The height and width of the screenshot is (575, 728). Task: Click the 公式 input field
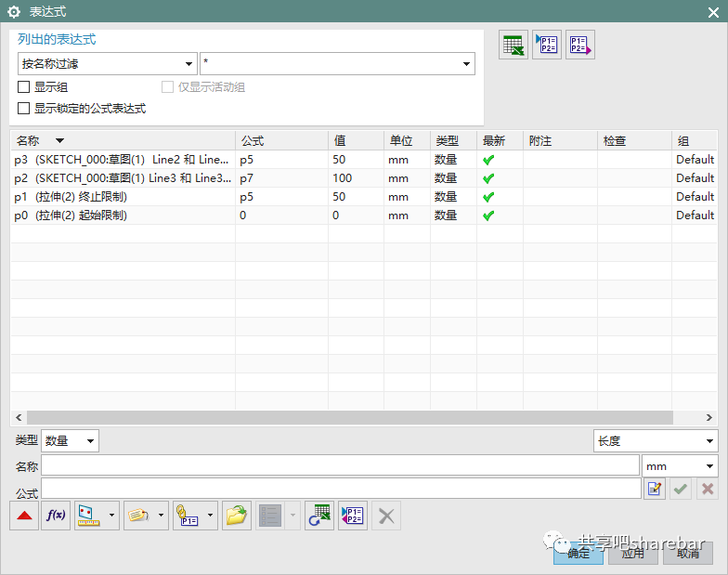[x=342, y=489]
